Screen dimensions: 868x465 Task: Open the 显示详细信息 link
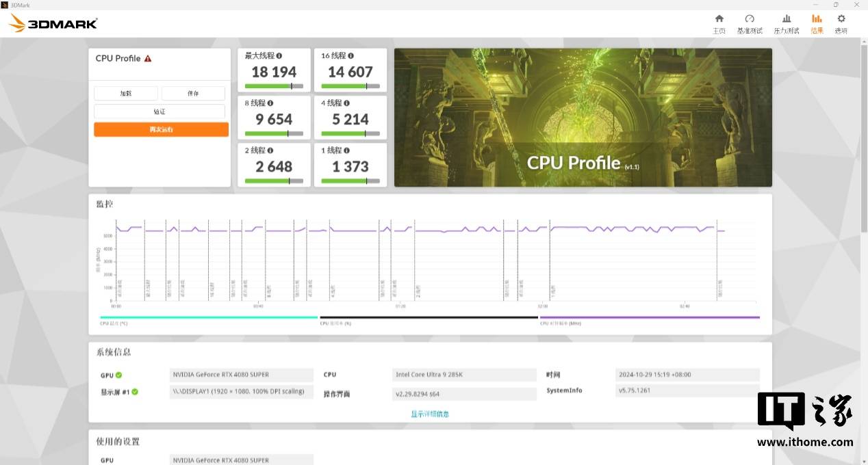[x=430, y=414]
